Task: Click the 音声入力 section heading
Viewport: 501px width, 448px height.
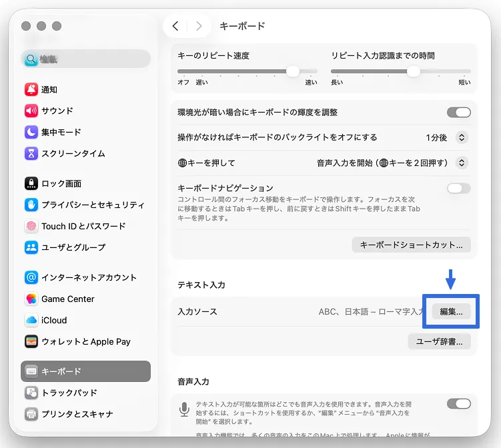Action: pos(193,381)
